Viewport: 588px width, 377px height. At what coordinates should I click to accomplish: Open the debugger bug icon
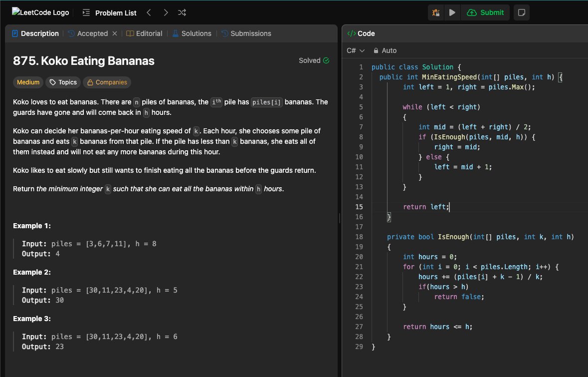pos(436,13)
